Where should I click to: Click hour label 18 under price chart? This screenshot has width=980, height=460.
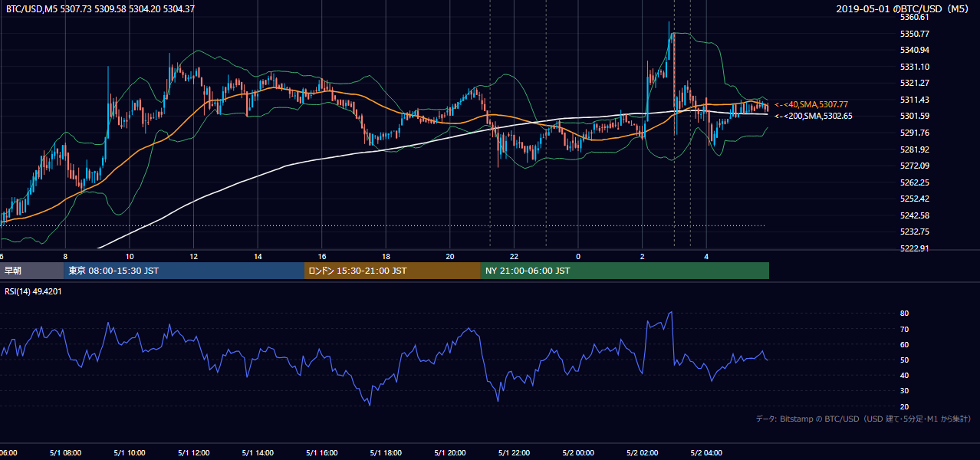tap(386, 256)
